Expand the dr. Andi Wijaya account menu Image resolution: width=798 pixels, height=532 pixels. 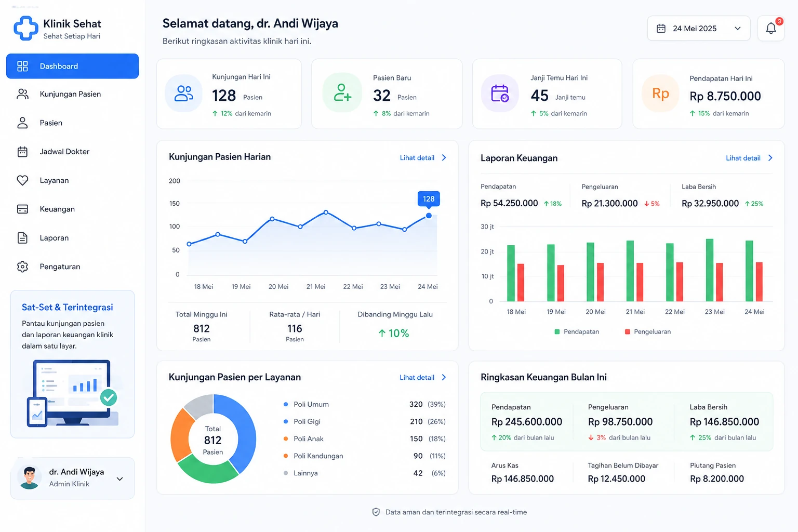click(120, 479)
